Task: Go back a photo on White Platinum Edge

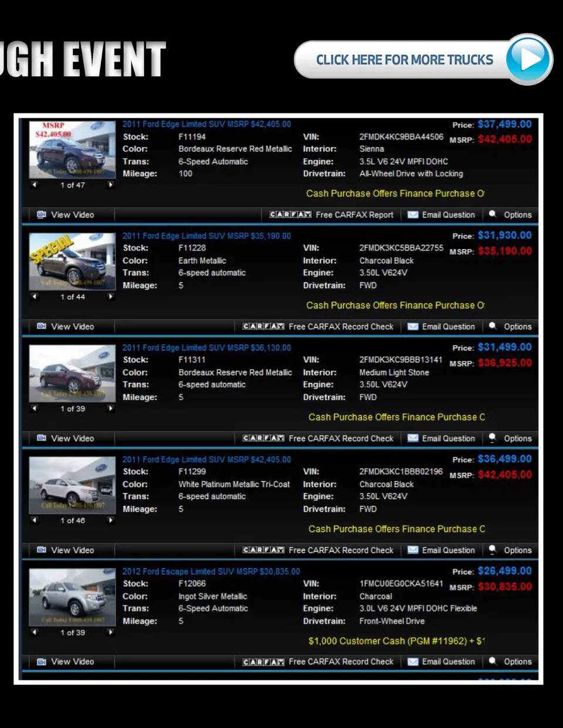Action: [x=35, y=521]
